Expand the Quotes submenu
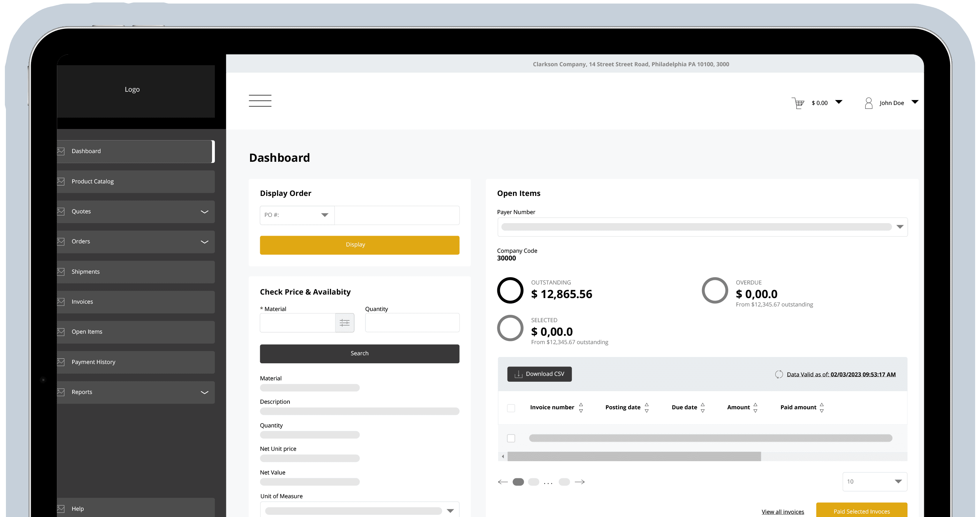 pos(204,212)
